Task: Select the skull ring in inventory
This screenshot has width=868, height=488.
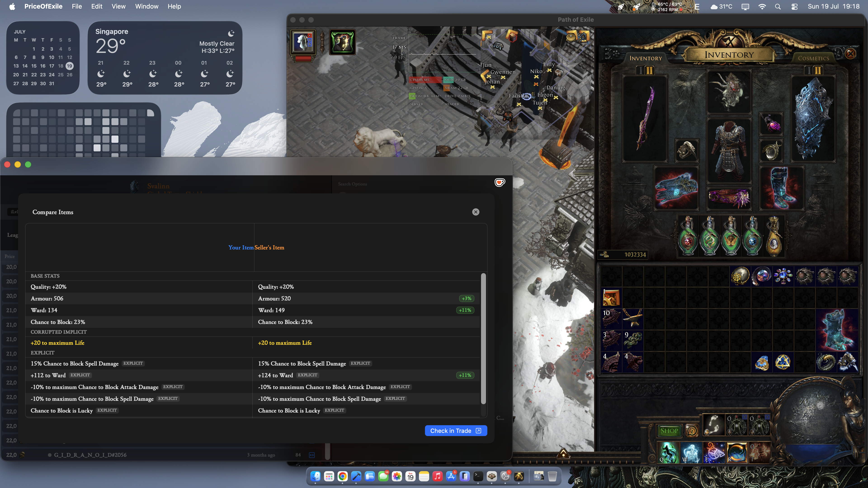Action: 848,362
